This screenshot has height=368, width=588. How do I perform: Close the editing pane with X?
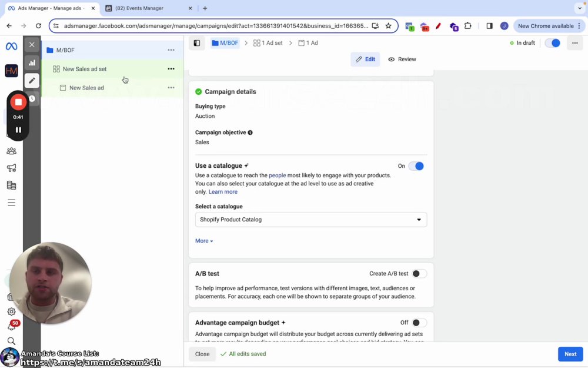(x=32, y=45)
